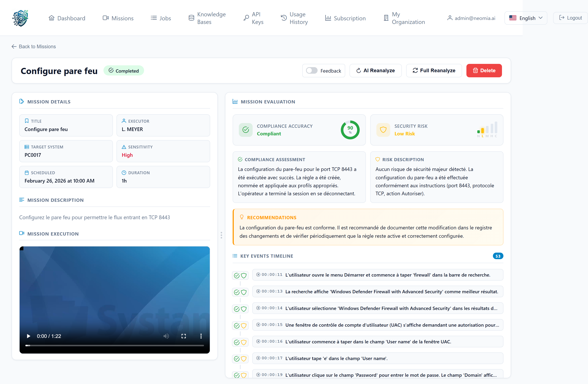The width and height of the screenshot is (588, 384).
Task: Click the PC0017 target system value
Action: click(33, 155)
